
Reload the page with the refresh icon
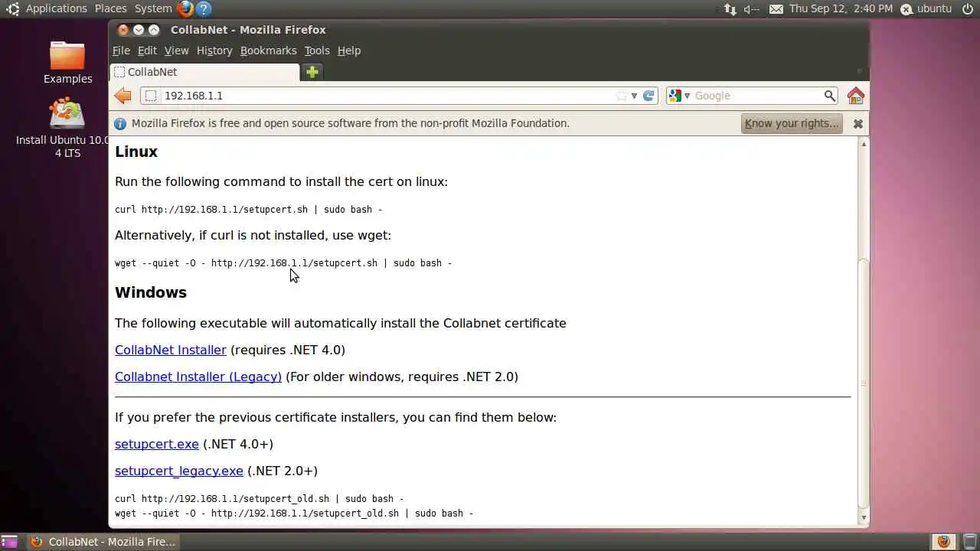pyautogui.click(x=648, y=96)
